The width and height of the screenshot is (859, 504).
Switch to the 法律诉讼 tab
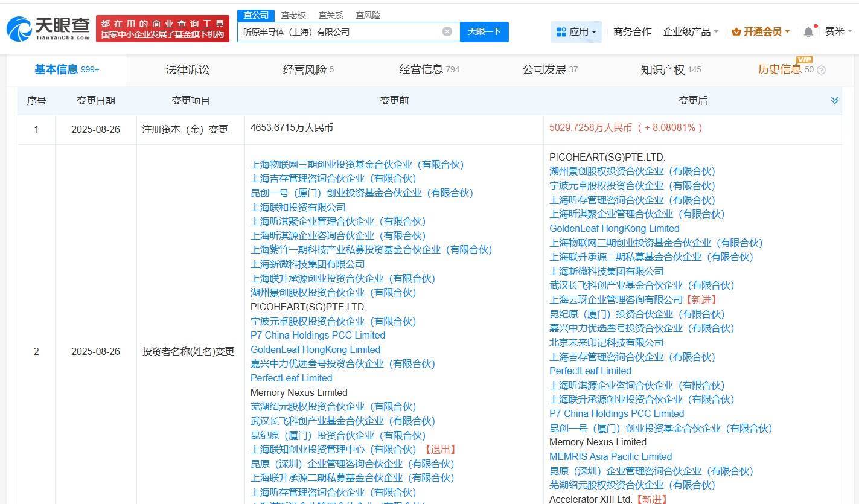[188, 69]
